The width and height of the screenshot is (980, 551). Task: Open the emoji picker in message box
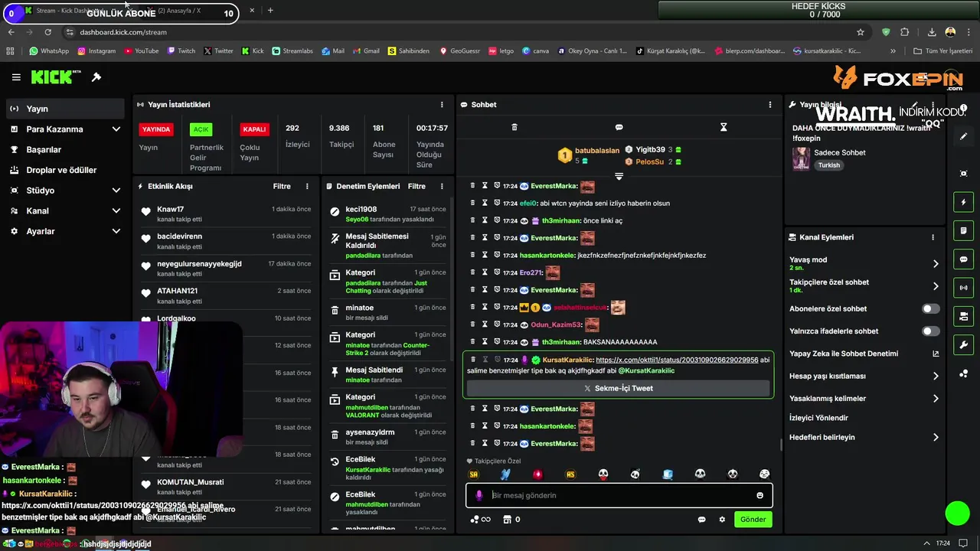(x=760, y=495)
